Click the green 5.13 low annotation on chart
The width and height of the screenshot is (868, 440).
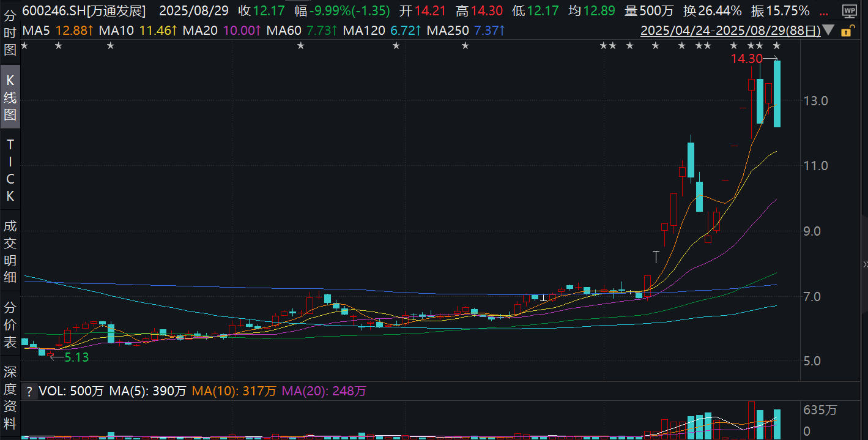click(77, 357)
